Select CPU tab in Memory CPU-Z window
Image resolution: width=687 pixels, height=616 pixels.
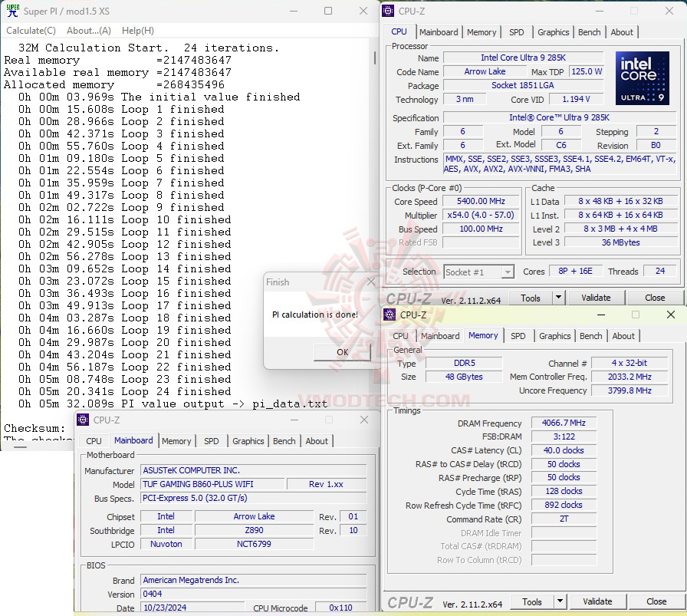point(400,336)
